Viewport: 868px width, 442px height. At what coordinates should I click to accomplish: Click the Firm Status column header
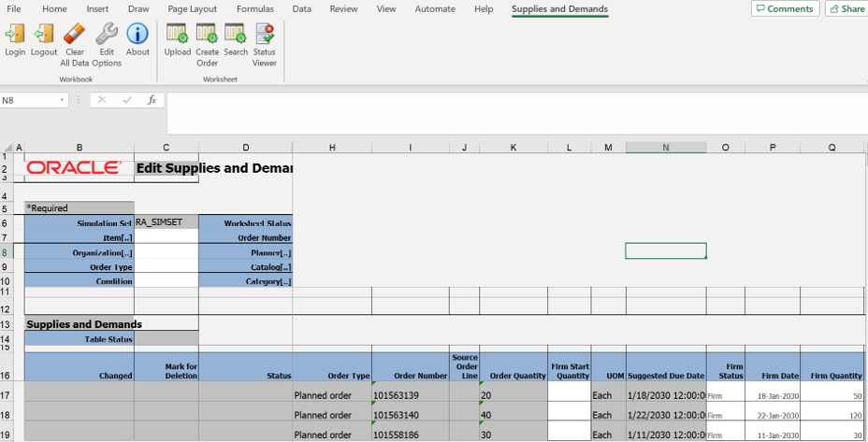point(726,366)
